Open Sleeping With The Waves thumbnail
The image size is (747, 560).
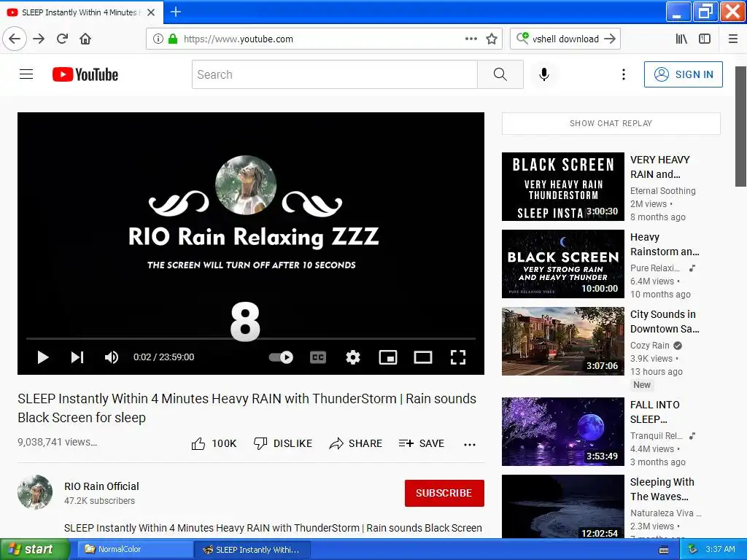click(562, 507)
